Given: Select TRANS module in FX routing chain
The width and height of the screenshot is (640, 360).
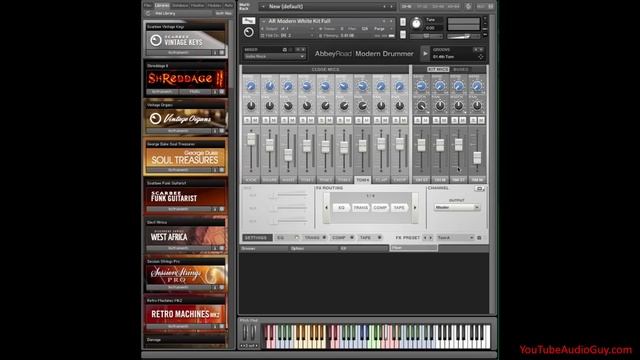Looking at the screenshot, I should (x=360, y=208).
